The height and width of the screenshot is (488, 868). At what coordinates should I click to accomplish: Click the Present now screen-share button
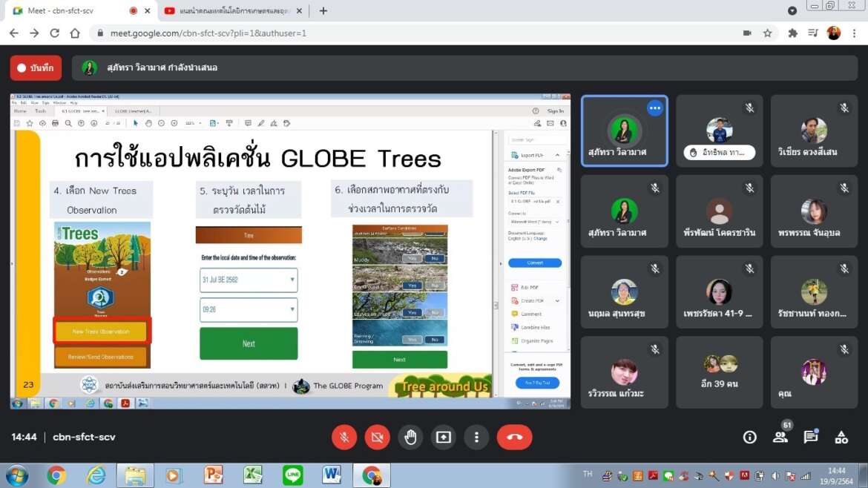[x=444, y=437]
